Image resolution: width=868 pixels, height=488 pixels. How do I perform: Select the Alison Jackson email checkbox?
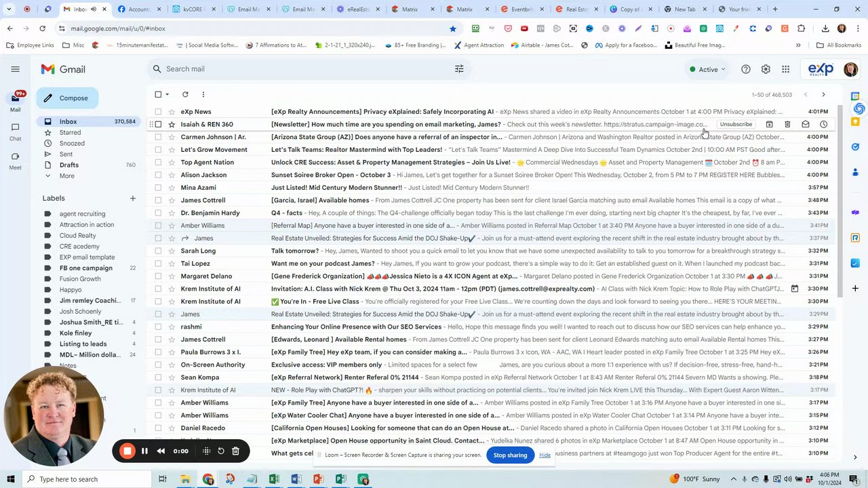[x=158, y=175]
